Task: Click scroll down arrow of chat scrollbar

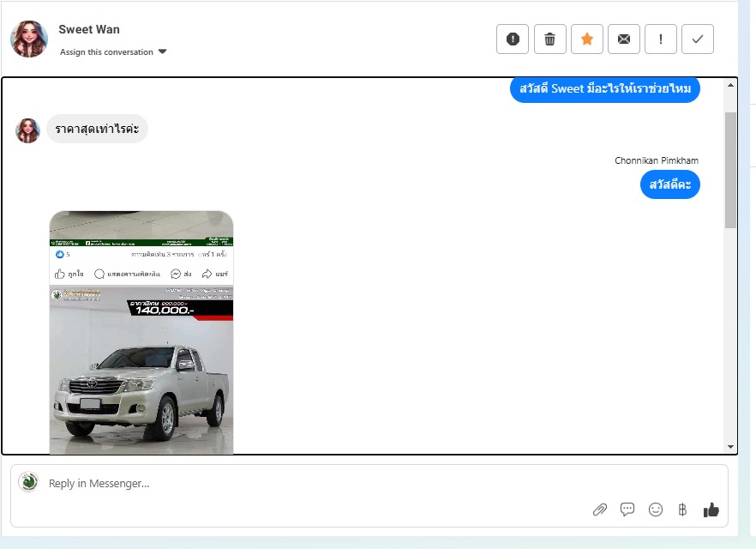Action: [730, 447]
